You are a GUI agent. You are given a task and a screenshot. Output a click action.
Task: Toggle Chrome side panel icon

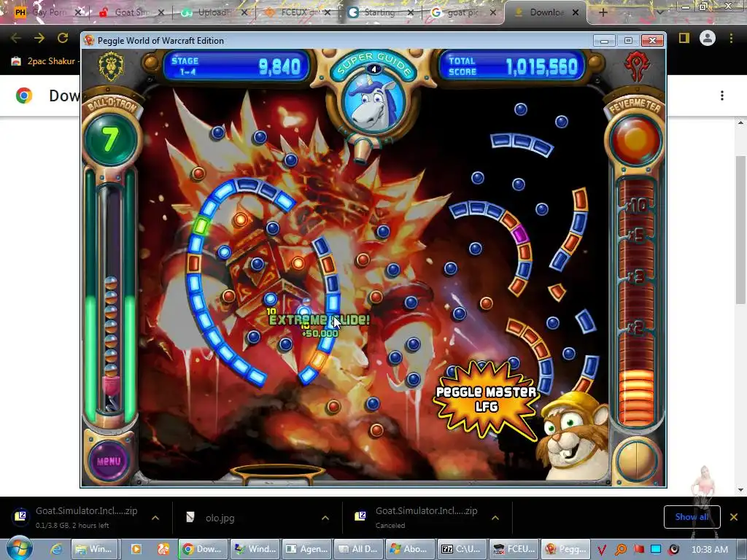684,38
